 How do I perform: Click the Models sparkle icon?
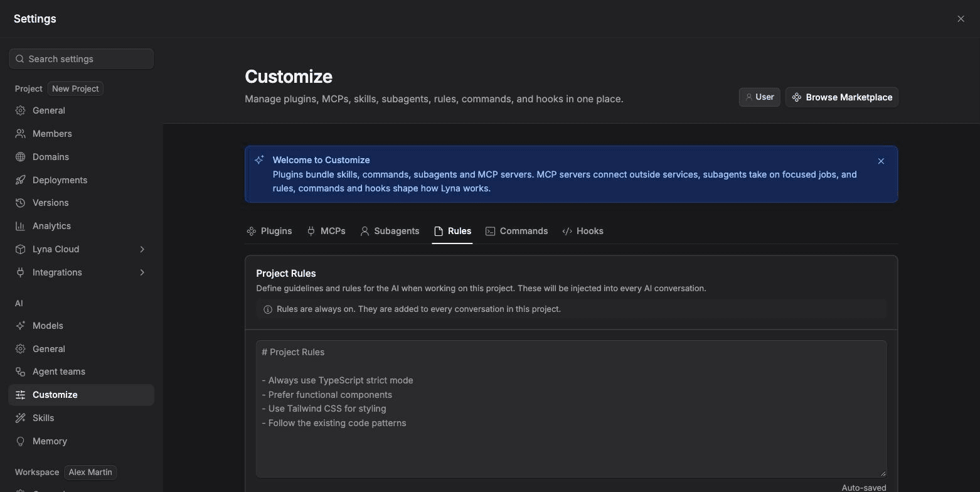(20, 326)
